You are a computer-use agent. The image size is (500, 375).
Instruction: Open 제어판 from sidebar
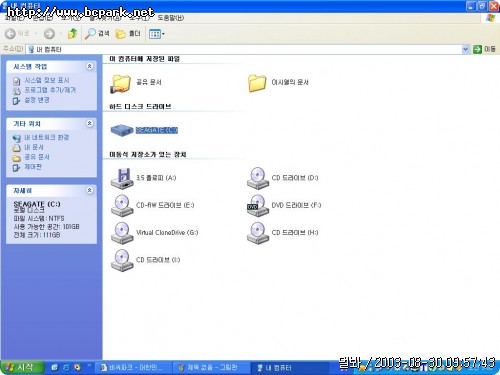click(33, 167)
